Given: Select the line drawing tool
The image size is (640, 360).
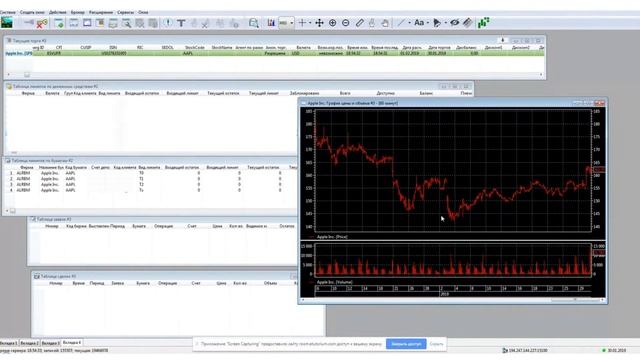Looking at the screenshot, I should click(x=401, y=23).
